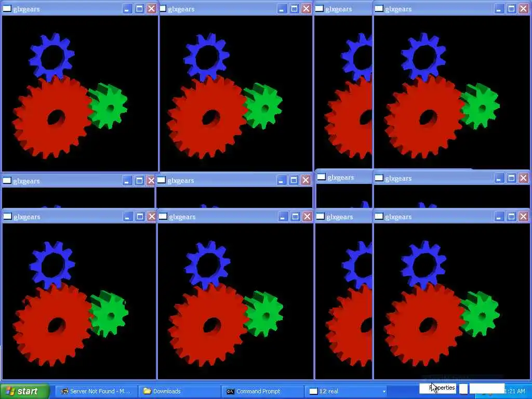
Task: Switch to Server Not Found taskbar button
Action: point(96,391)
